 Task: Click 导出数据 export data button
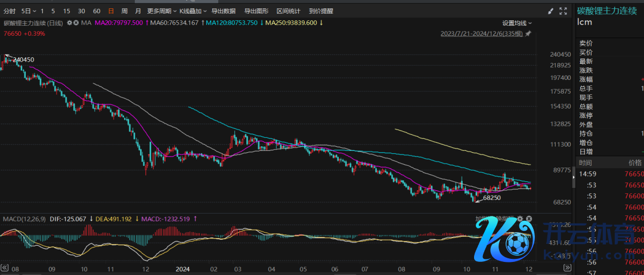[x=224, y=11]
